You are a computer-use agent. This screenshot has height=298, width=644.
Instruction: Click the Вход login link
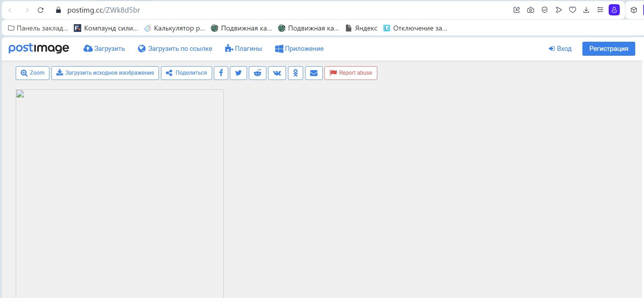[560, 49]
